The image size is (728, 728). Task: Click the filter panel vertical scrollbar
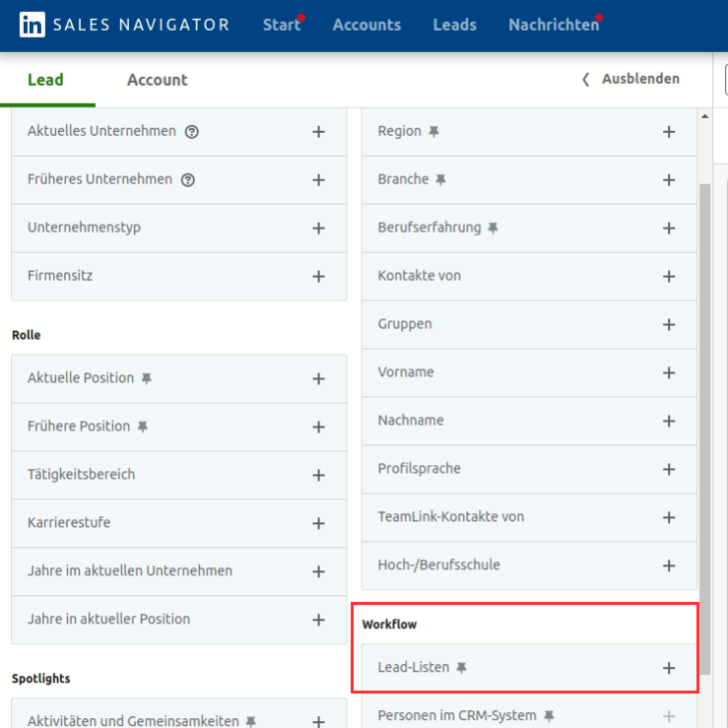tap(704, 394)
